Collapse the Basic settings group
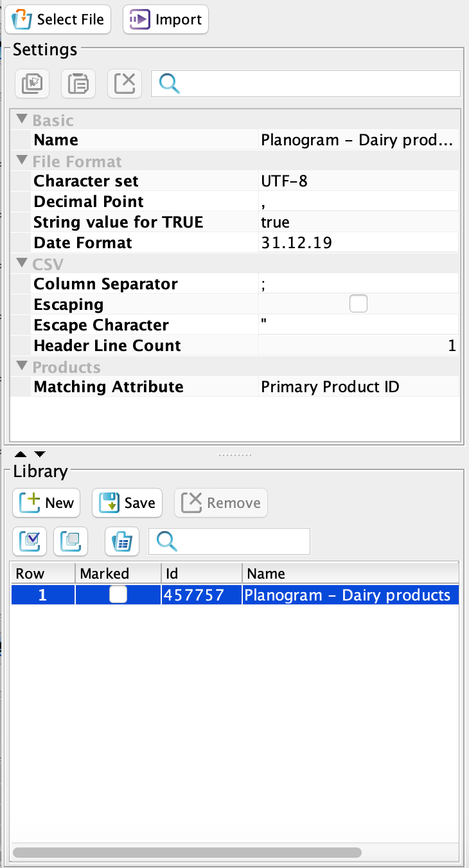Image resolution: width=469 pixels, height=868 pixels. (22, 120)
